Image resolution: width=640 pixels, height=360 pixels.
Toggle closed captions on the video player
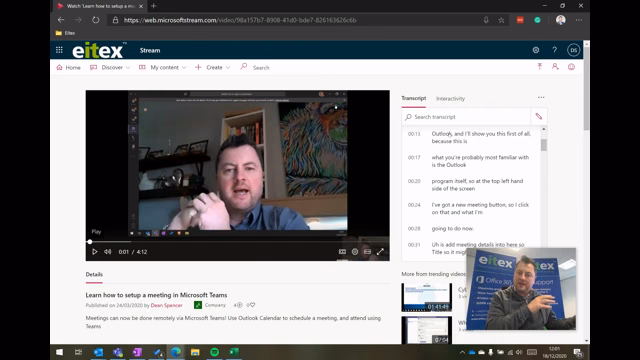(x=342, y=252)
